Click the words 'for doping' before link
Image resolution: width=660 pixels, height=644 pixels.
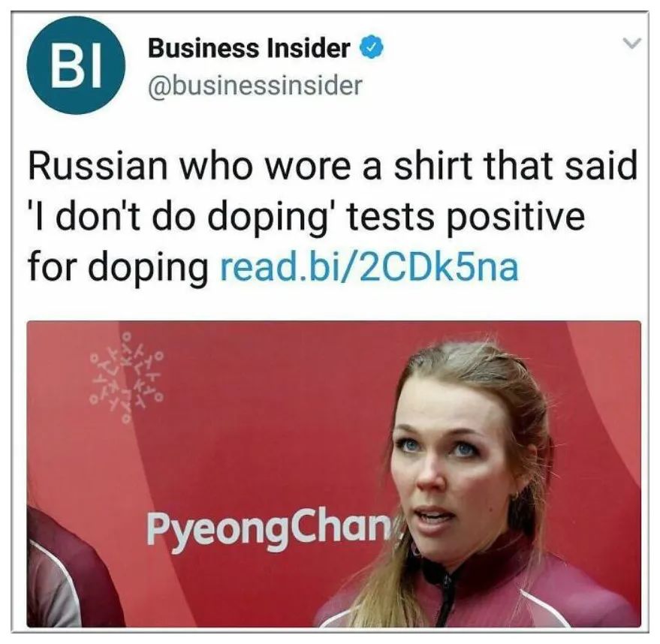pos(118,269)
